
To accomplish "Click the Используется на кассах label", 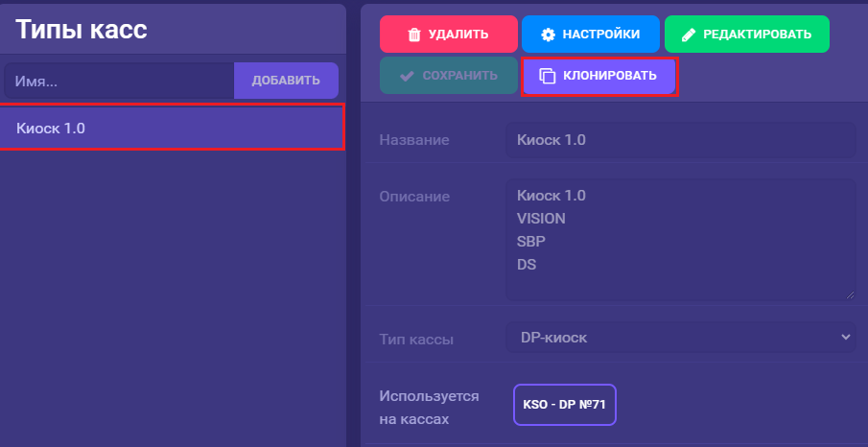I will [x=429, y=408].
